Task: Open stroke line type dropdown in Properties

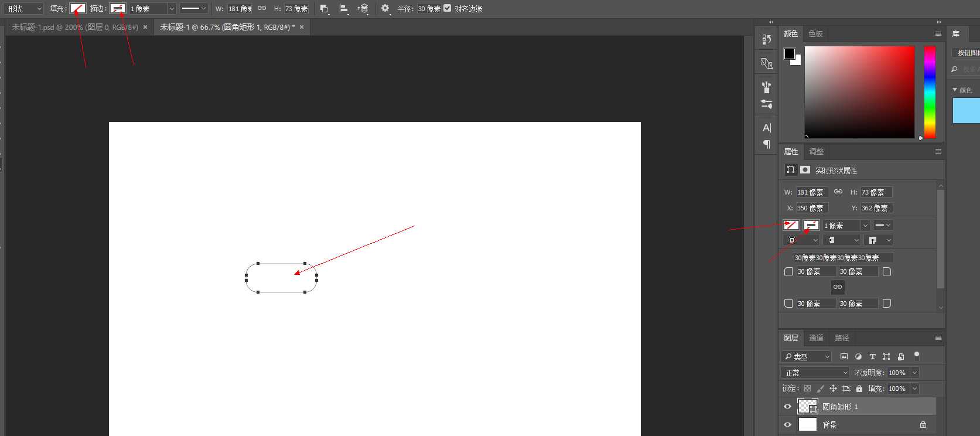Action: coord(882,226)
